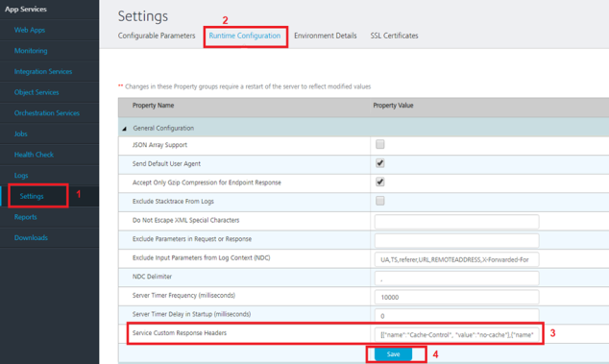Open the Environment Details tab

click(325, 36)
